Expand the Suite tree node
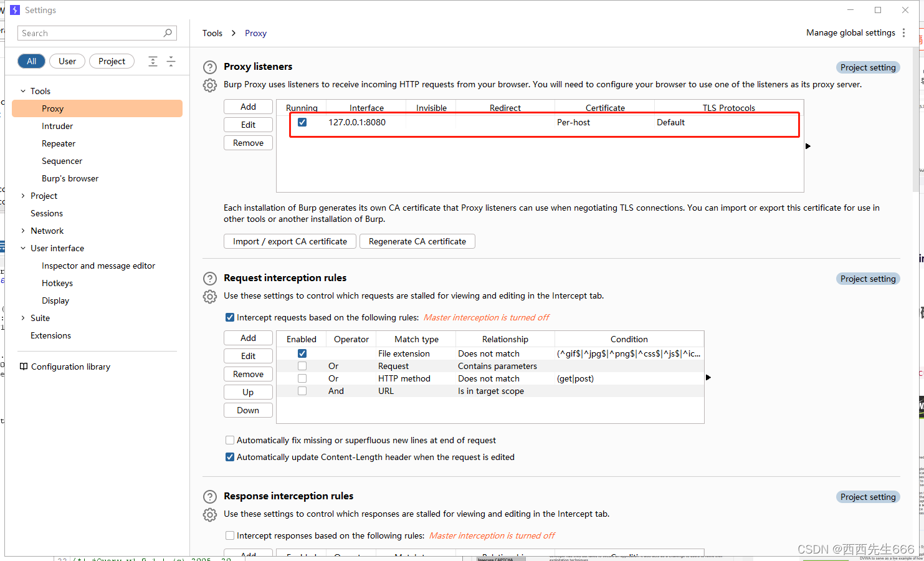The image size is (924, 561). (x=23, y=318)
